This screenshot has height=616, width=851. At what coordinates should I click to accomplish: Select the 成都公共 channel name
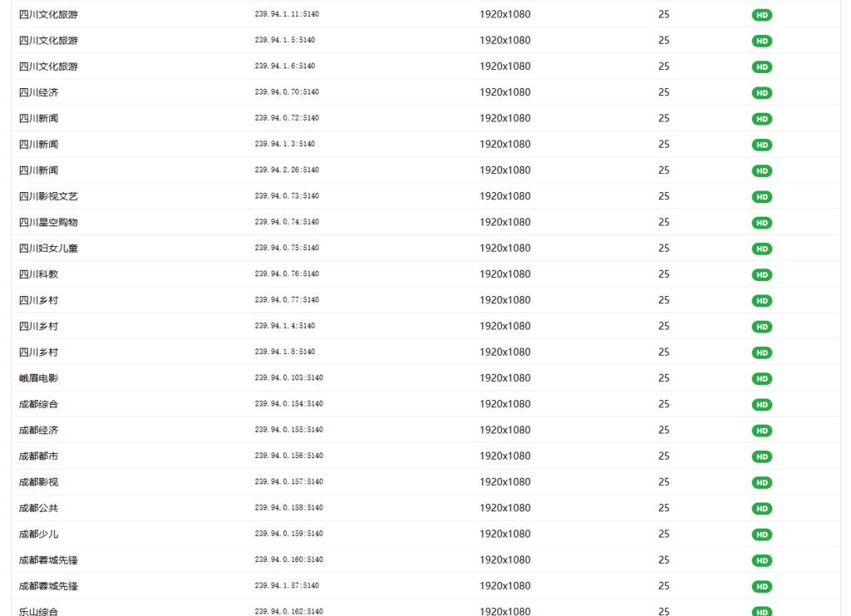click(38, 508)
